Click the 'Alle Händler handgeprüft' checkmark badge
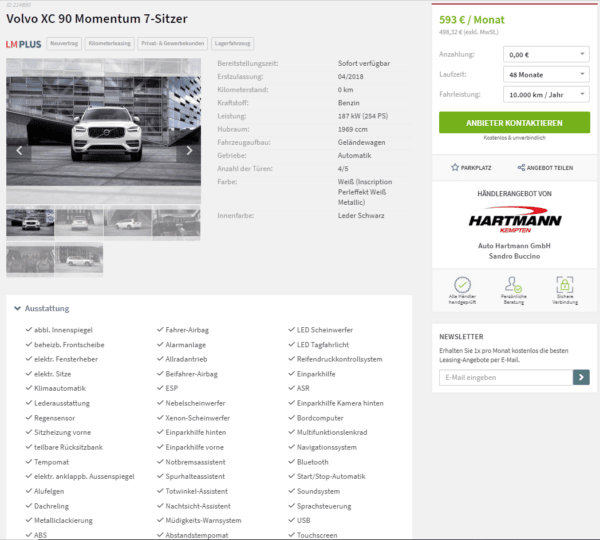Image resolution: width=600 pixels, height=540 pixels. pyautogui.click(x=462, y=285)
